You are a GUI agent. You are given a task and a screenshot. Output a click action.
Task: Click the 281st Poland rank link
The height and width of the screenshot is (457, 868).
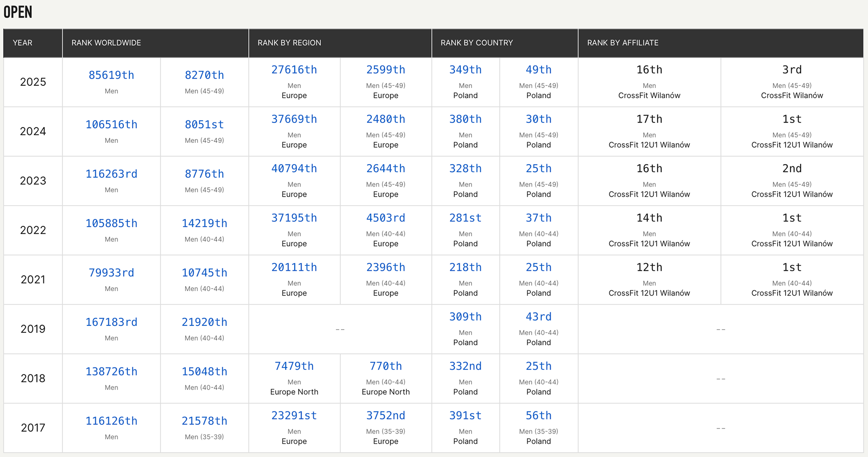pos(465,218)
